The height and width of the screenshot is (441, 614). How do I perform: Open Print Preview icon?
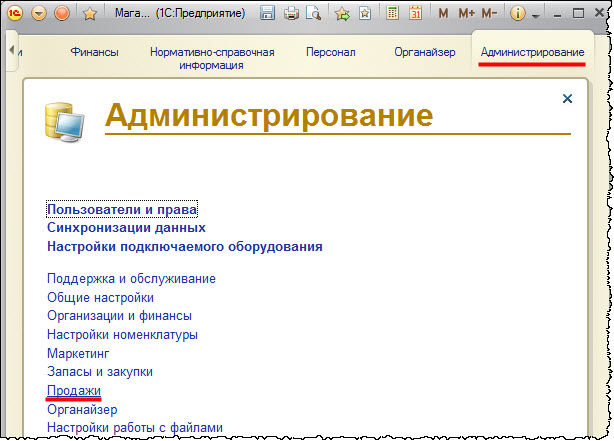313,13
